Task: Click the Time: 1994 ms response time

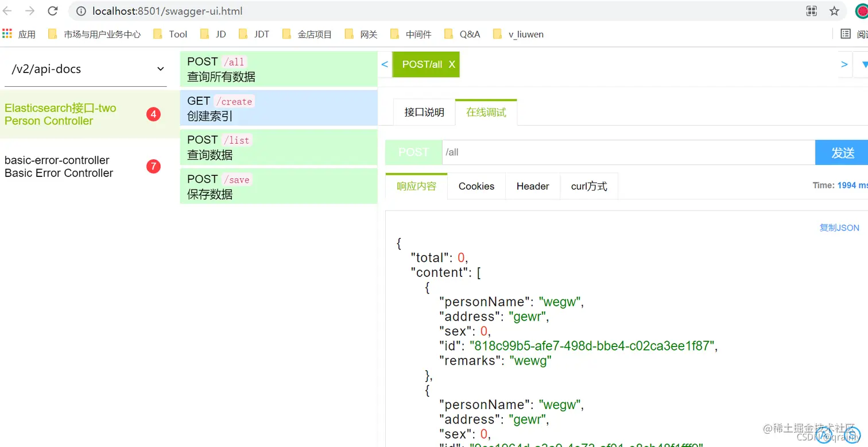Action: tap(840, 185)
